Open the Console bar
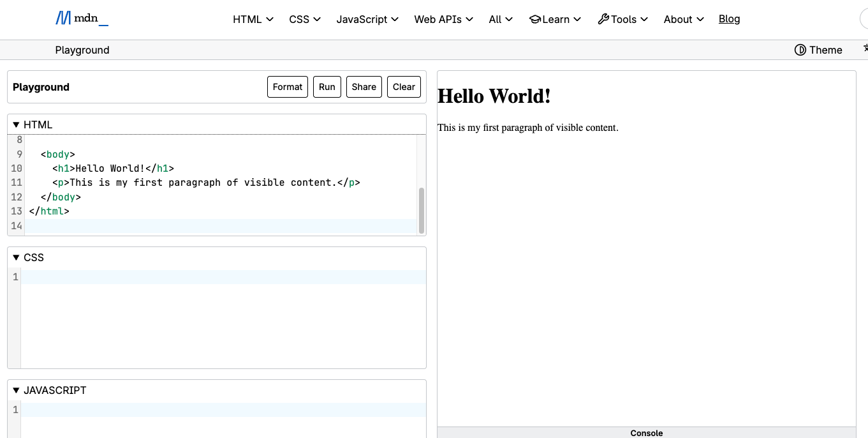The width and height of the screenshot is (868, 438). point(647,432)
